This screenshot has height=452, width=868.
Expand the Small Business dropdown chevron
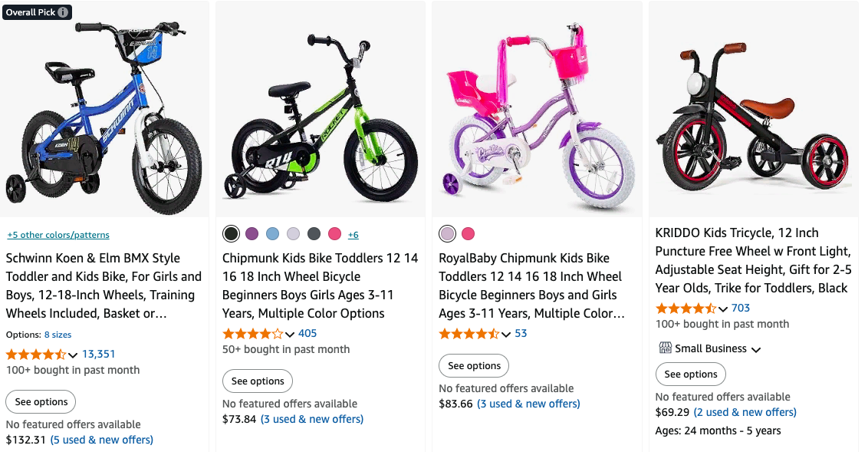coord(756,349)
